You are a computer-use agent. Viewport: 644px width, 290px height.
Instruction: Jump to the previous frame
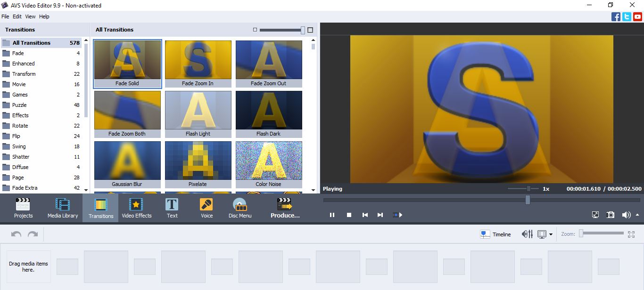pyautogui.click(x=365, y=215)
